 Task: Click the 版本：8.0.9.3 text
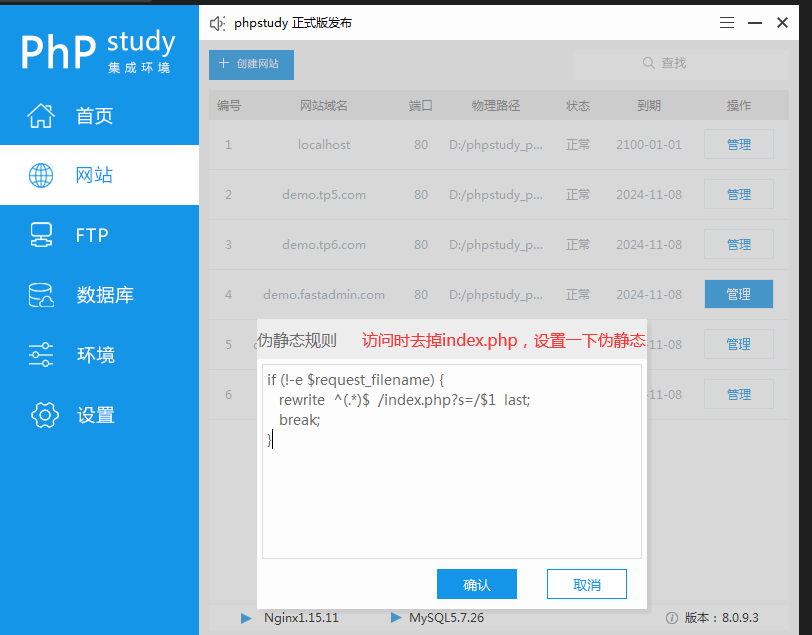tap(721, 618)
